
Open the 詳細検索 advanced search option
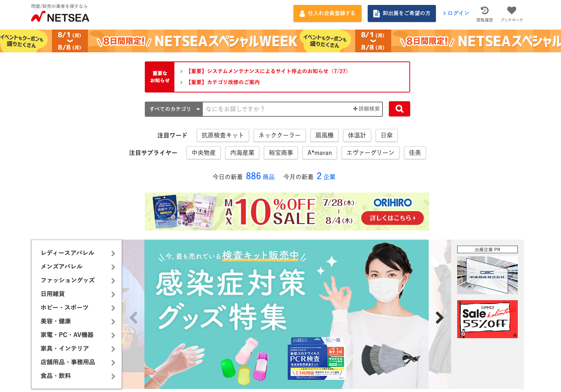coord(367,109)
